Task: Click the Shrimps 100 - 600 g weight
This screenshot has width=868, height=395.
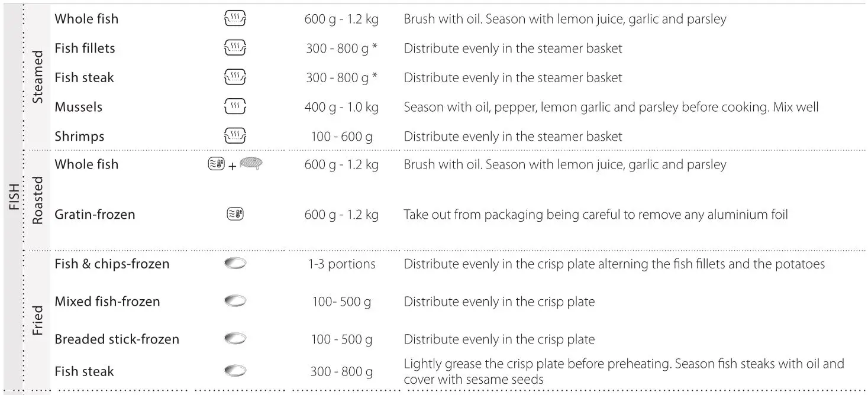Action: 341,137
